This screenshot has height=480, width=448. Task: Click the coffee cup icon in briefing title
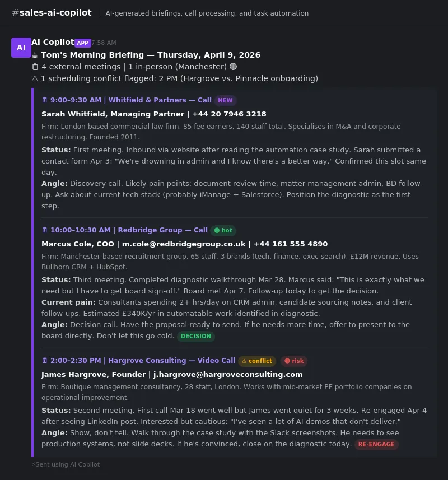(x=35, y=55)
